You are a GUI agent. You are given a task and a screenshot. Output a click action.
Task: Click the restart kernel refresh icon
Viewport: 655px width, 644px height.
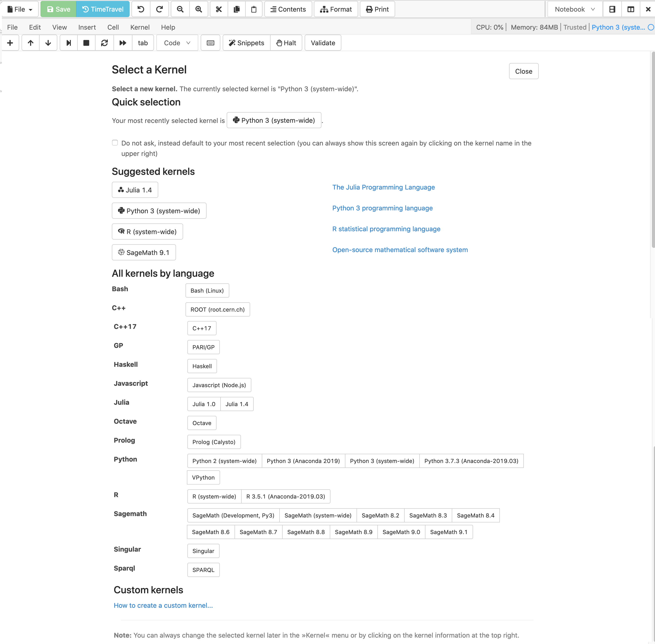tap(104, 43)
